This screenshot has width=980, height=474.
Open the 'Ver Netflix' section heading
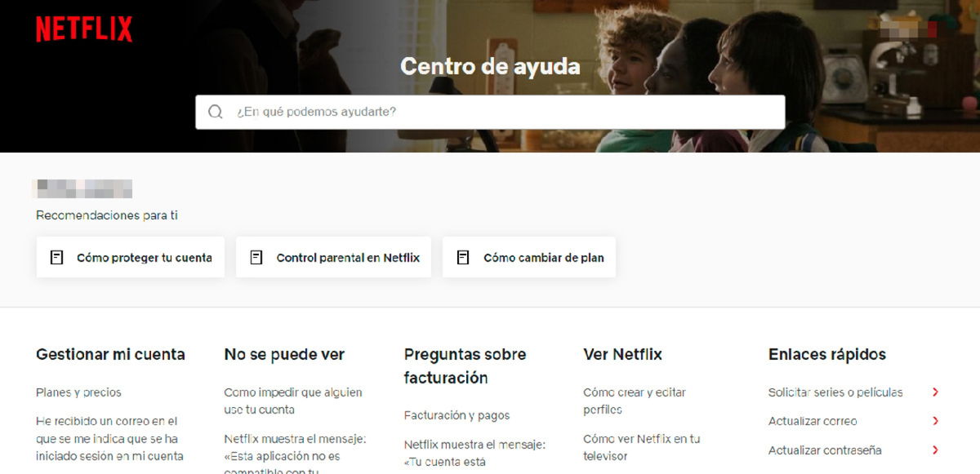[621, 354]
